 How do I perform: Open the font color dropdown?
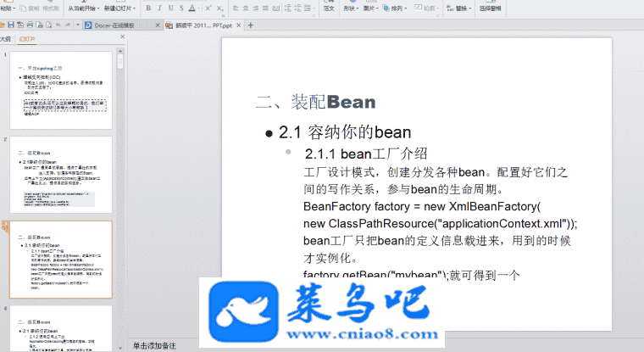[x=198, y=8]
